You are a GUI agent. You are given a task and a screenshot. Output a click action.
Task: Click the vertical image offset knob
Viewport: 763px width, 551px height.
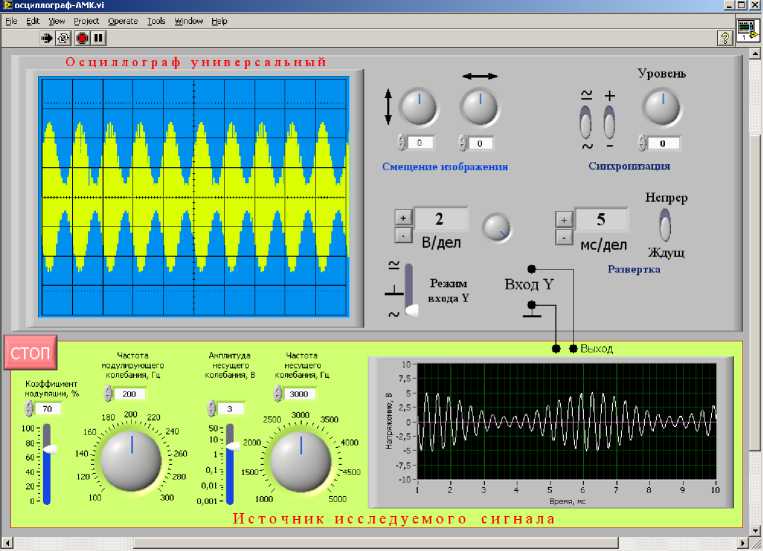418,106
